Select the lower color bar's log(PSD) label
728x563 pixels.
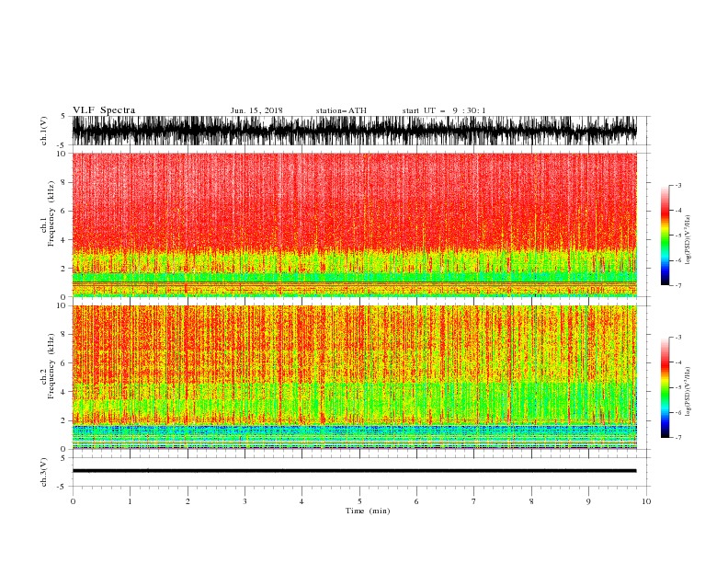(x=688, y=391)
